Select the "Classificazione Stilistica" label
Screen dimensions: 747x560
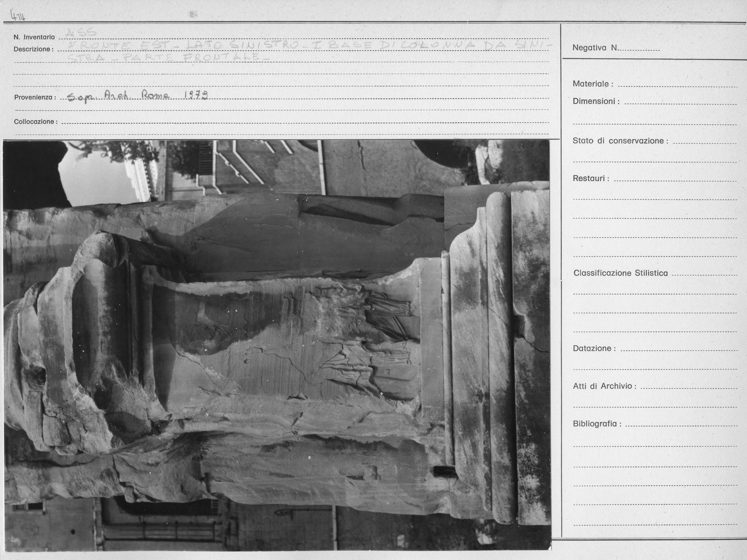(620, 273)
